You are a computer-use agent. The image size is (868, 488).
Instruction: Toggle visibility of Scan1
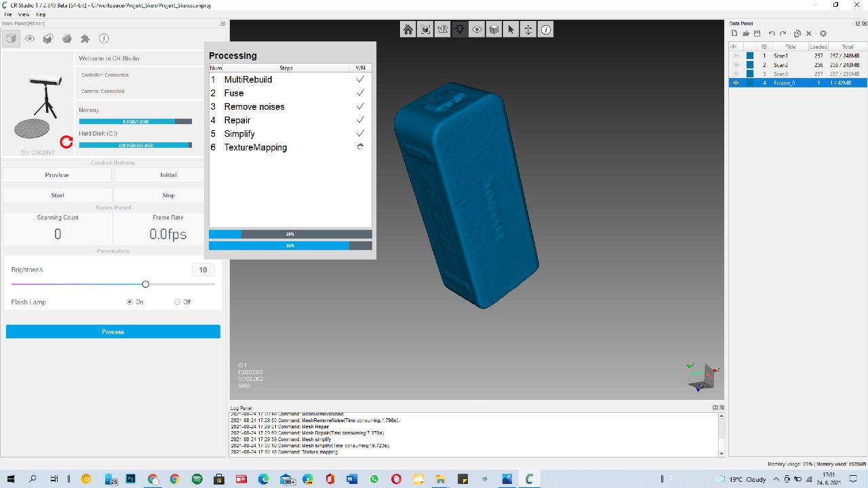click(736, 56)
